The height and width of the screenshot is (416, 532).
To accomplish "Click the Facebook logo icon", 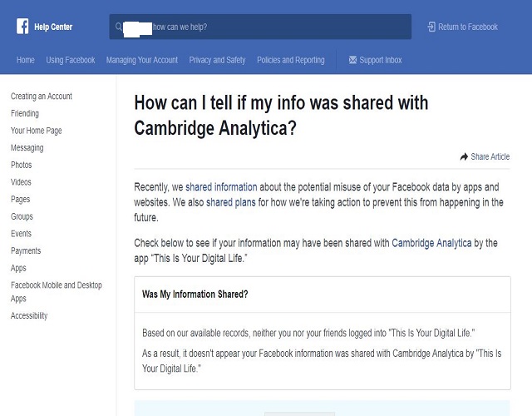I will (x=22, y=26).
